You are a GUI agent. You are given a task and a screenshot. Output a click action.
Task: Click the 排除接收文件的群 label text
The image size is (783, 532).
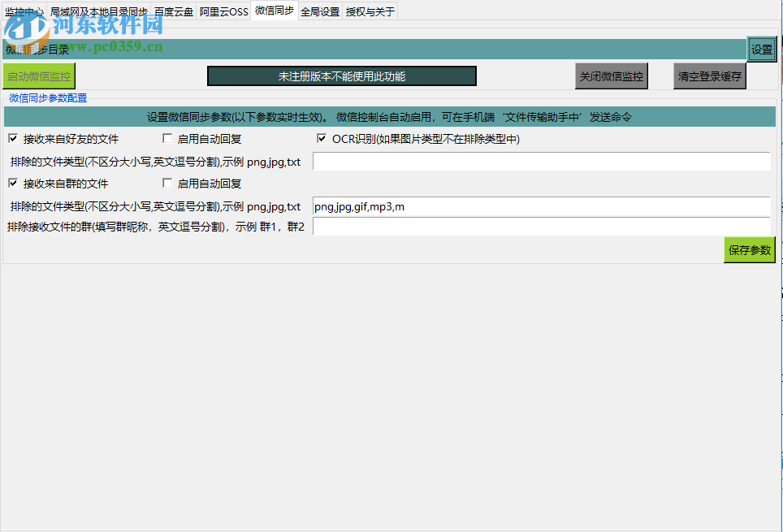click(x=156, y=227)
